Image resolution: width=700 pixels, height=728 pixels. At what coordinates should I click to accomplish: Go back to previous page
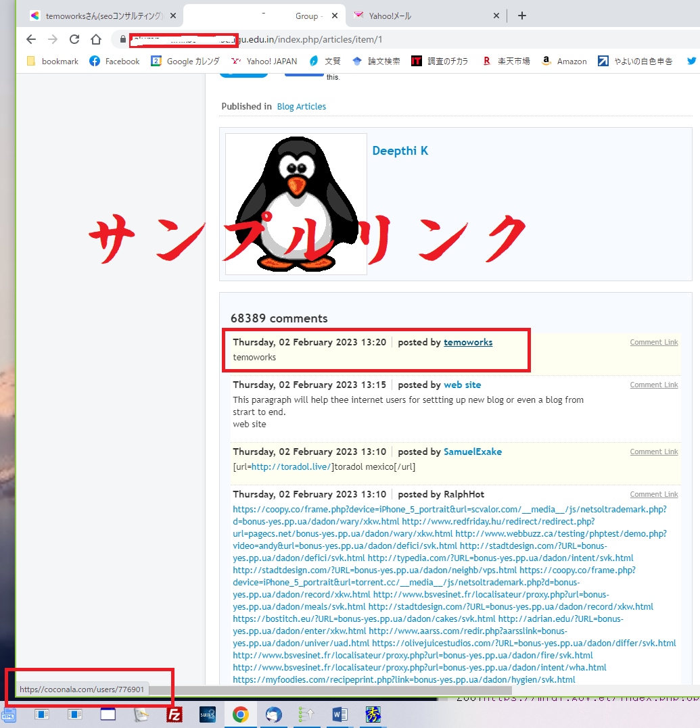click(31, 39)
